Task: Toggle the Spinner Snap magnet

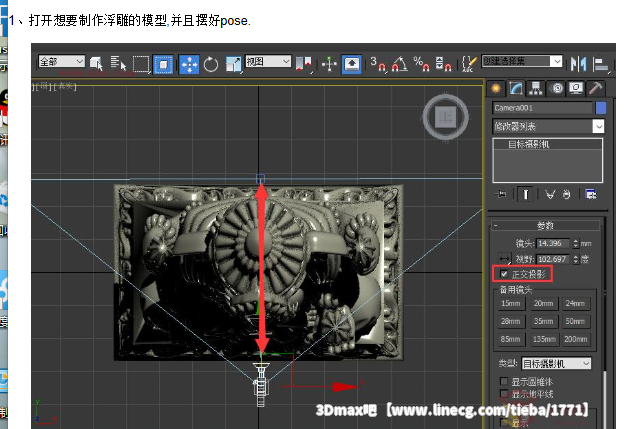Action: (443, 64)
